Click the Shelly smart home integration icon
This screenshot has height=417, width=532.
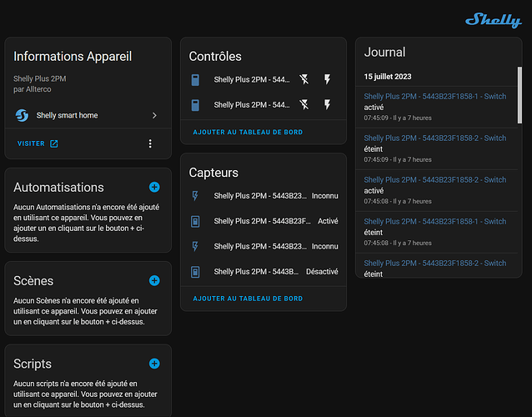(22, 115)
